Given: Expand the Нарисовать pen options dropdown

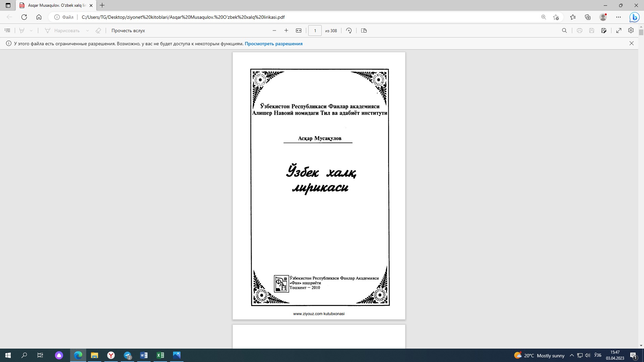Looking at the screenshot, I should [x=88, y=31].
